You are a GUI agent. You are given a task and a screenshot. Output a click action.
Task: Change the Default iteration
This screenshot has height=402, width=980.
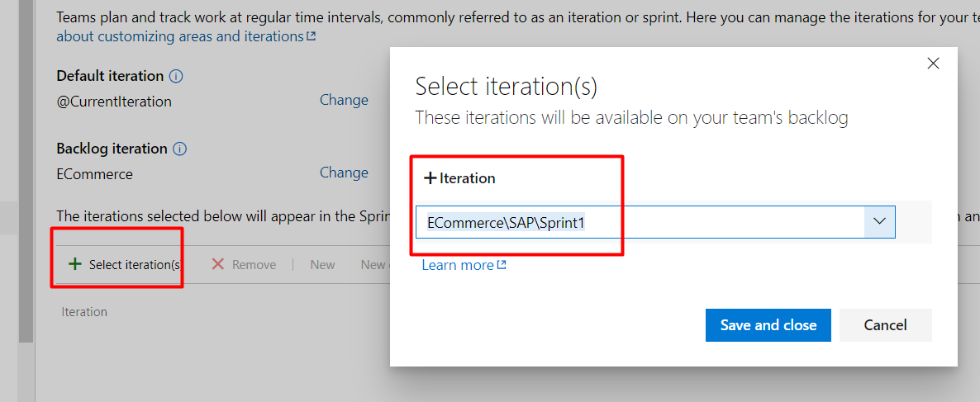[344, 100]
